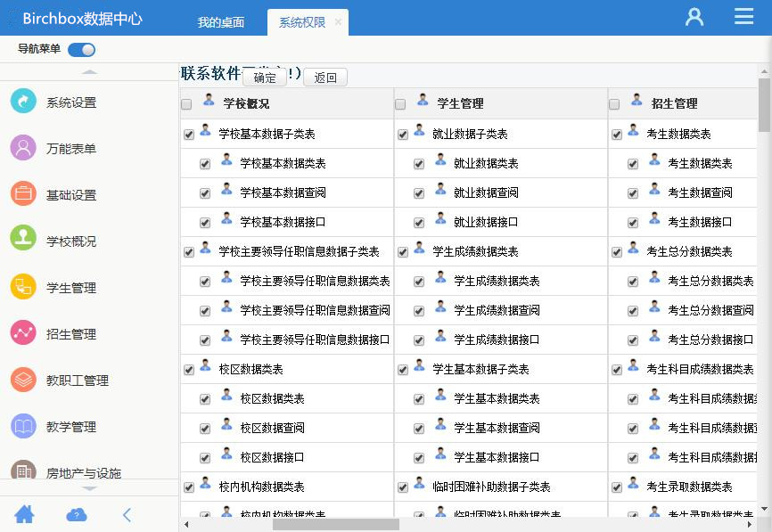Open 万能表单 menu item

click(71, 149)
